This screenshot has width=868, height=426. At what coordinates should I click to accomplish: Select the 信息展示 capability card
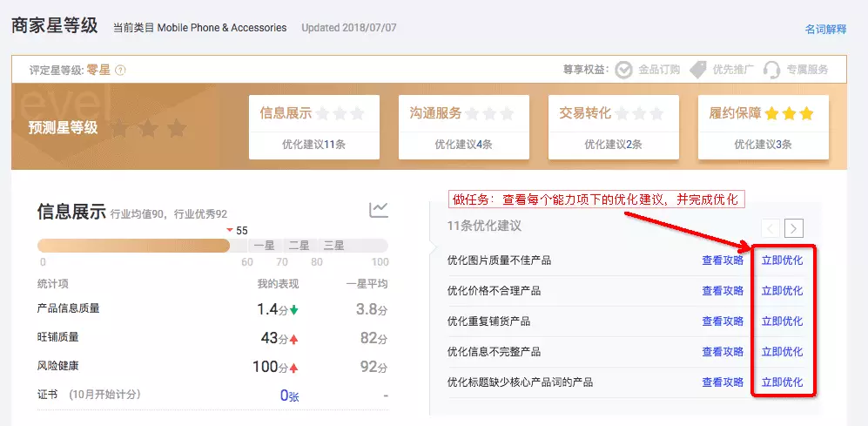315,127
